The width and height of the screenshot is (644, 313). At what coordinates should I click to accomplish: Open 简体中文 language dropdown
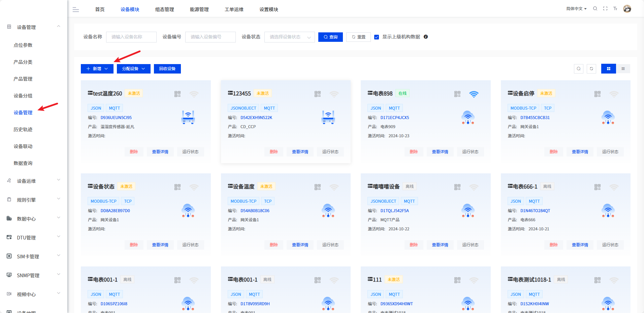(x=576, y=9)
